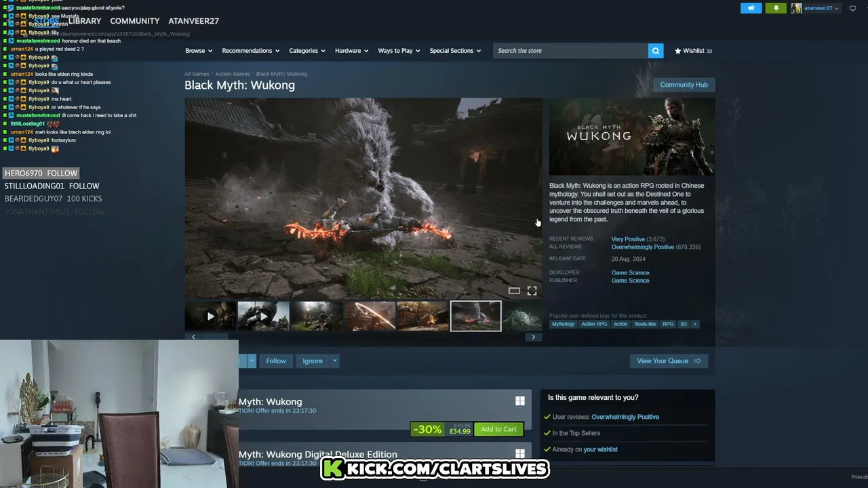Select the 3D tag
The width and height of the screenshot is (868, 488).
coord(684,324)
